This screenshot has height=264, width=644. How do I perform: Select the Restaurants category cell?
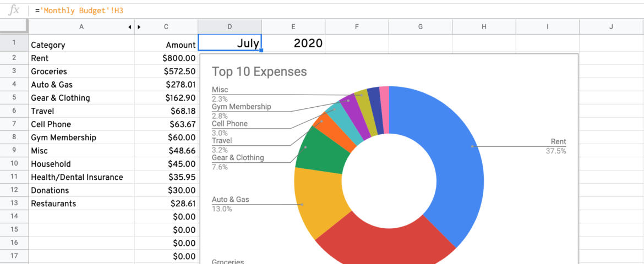pos(81,204)
